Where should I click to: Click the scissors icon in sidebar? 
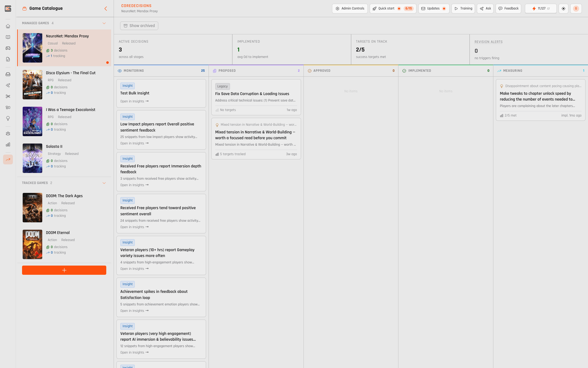[x=8, y=96]
